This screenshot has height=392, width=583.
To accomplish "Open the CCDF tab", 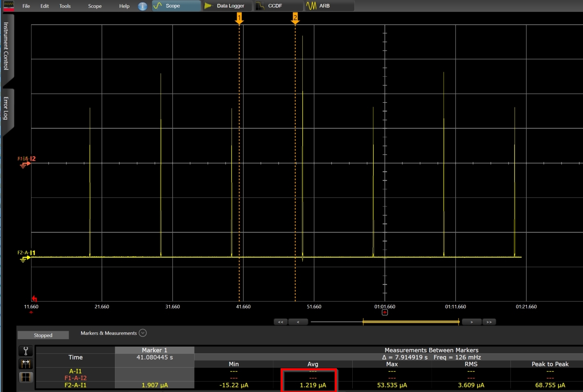I will tap(279, 6).
